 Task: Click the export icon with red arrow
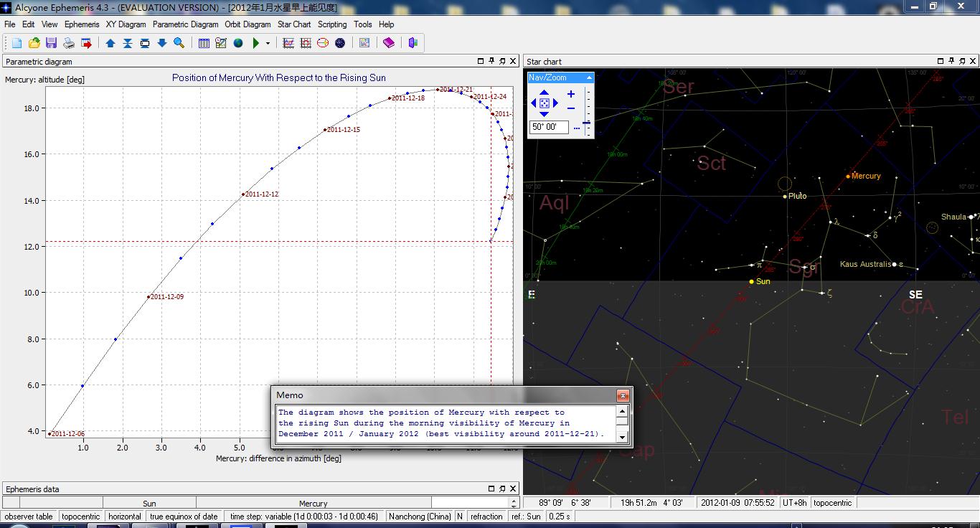click(x=86, y=43)
